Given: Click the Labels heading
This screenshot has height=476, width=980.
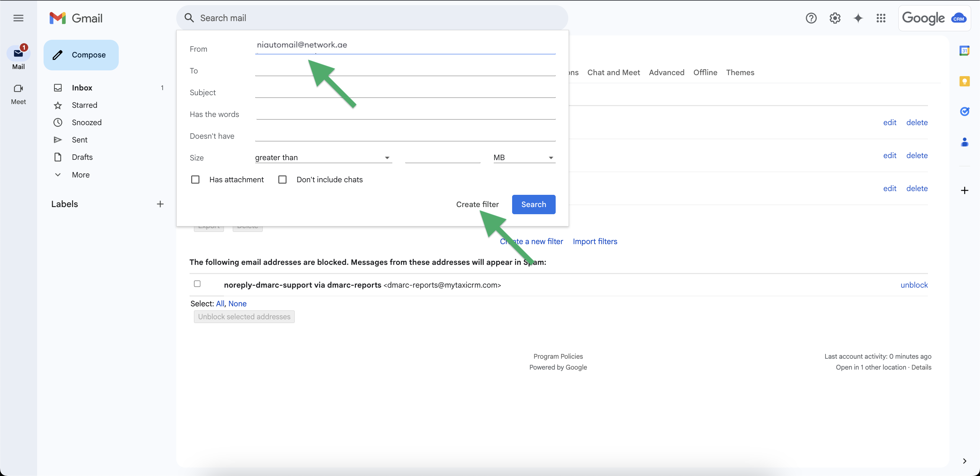Looking at the screenshot, I should 64,204.
